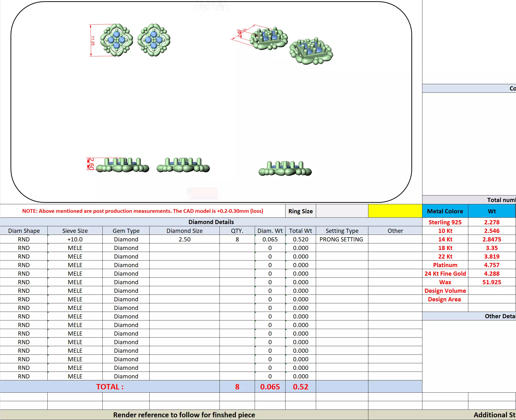Select the large lower-right perspective earring render

(311, 52)
